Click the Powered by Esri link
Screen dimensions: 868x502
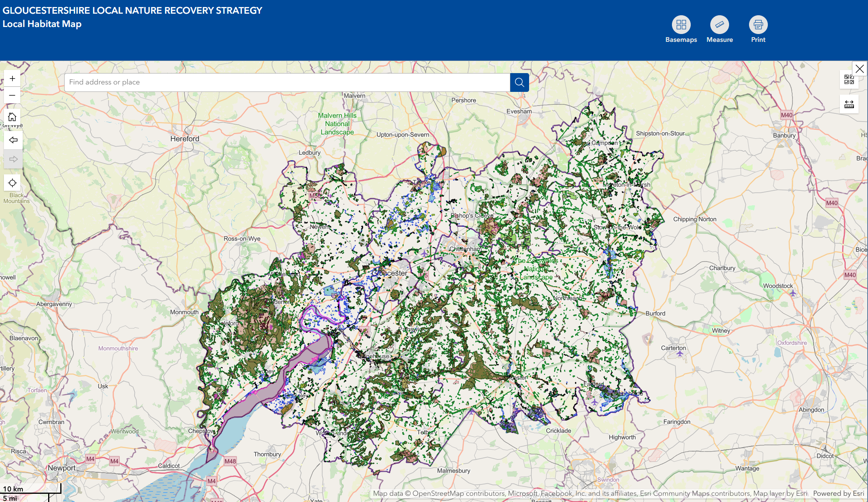coord(838,493)
